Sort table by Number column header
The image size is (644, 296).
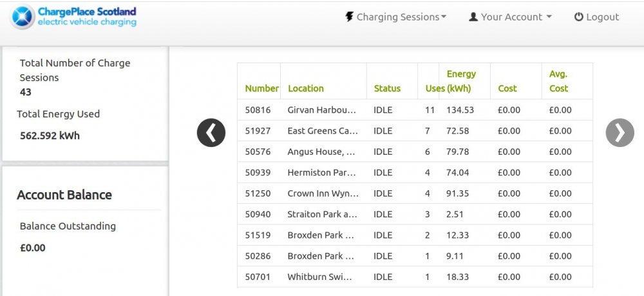point(261,88)
